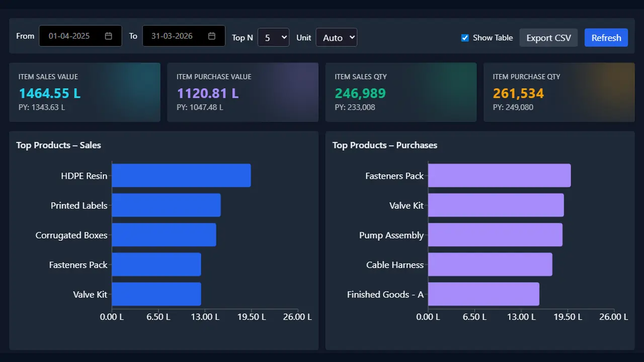Select the Printed Labels sales bar
Viewport: 644px width, 362px height.
tap(166, 205)
